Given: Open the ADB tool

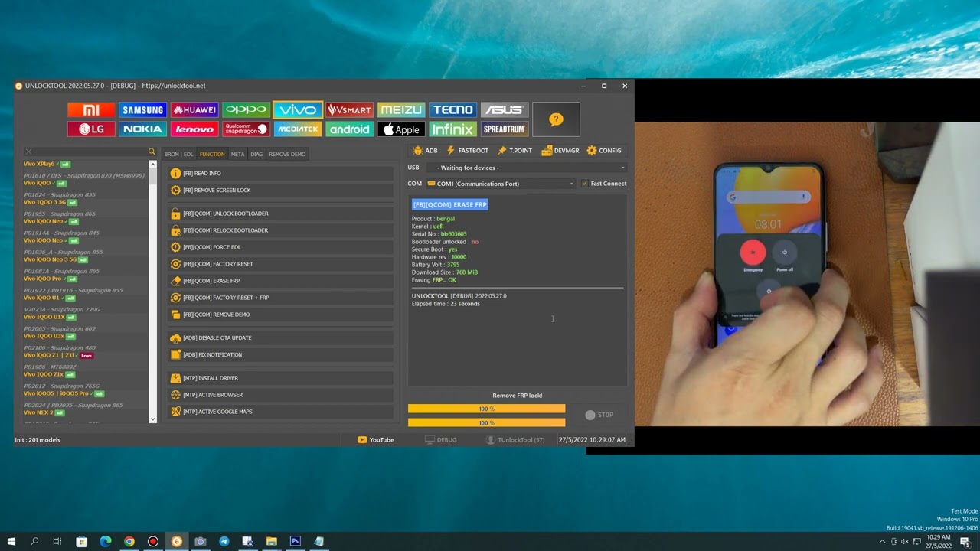Looking at the screenshot, I should pos(425,151).
